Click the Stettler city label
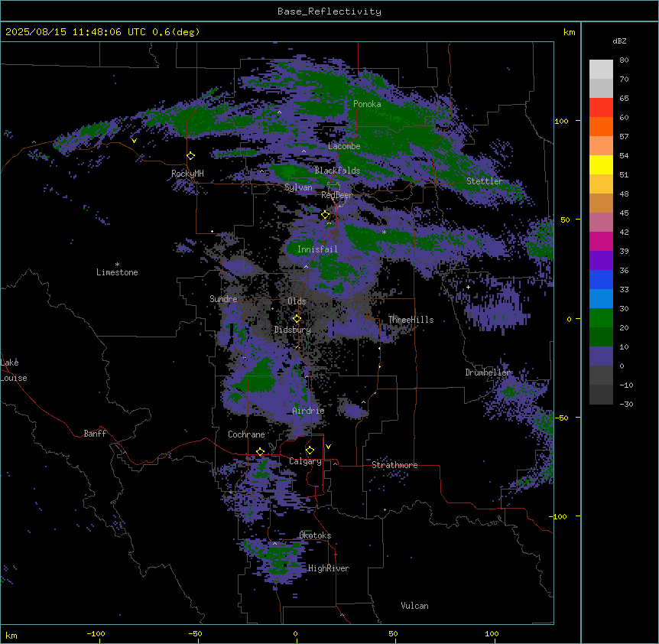659x644 pixels. [x=485, y=181]
